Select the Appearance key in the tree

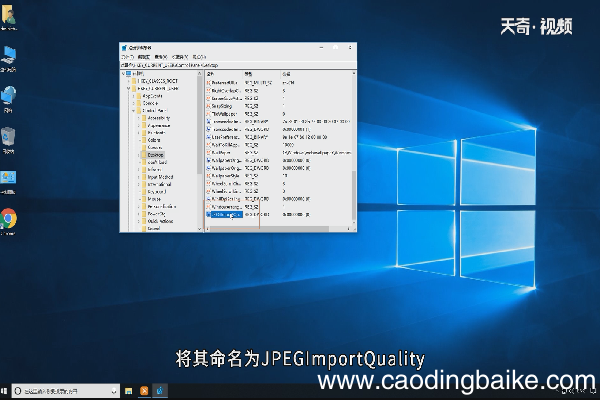point(158,126)
